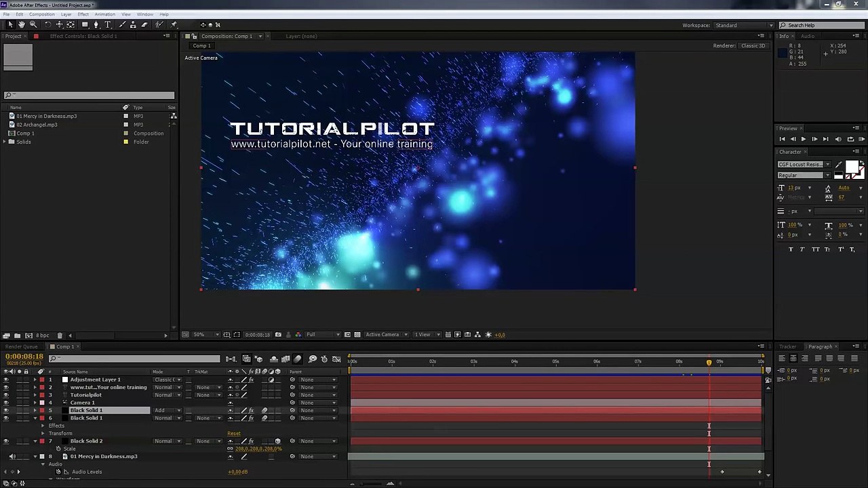The image size is (868, 488).
Task: Select the Hand tool
Action: [22, 25]
